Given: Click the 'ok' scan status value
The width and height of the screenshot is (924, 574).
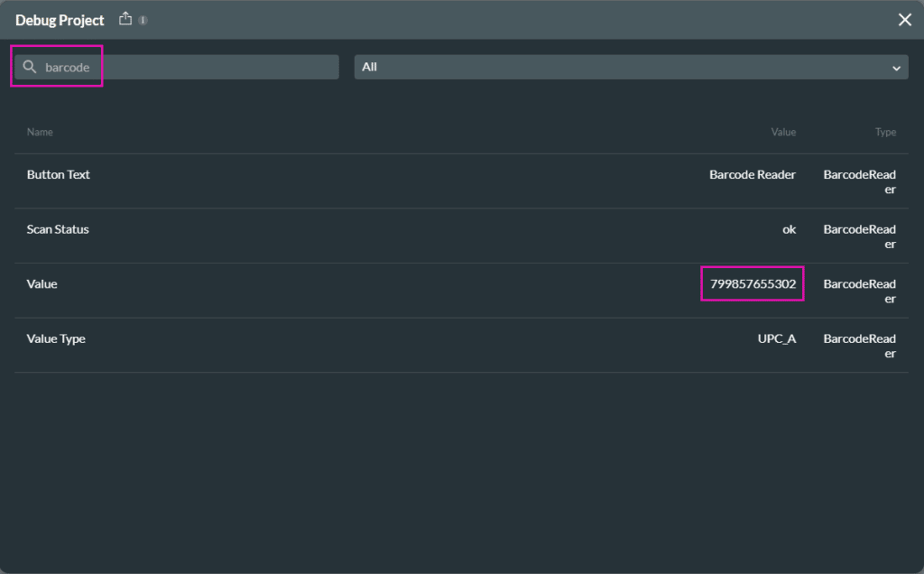Looking at the screenshot, I should point(789,229).
